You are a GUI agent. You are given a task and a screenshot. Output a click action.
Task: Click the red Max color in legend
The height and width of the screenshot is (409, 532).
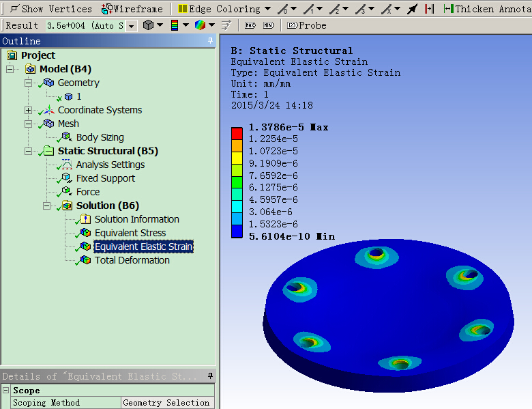click(x=237, y=133)
